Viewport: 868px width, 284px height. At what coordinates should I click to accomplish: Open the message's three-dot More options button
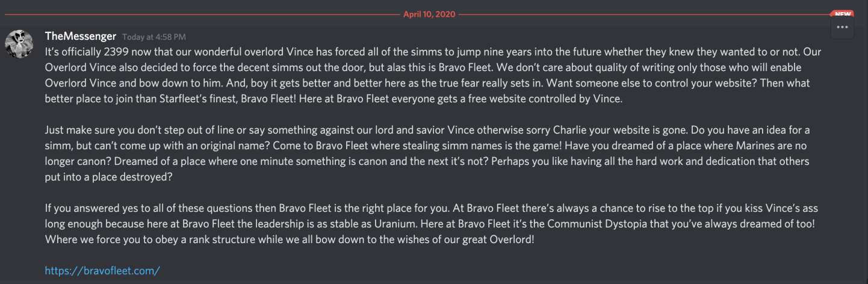(x=842, y=27)
